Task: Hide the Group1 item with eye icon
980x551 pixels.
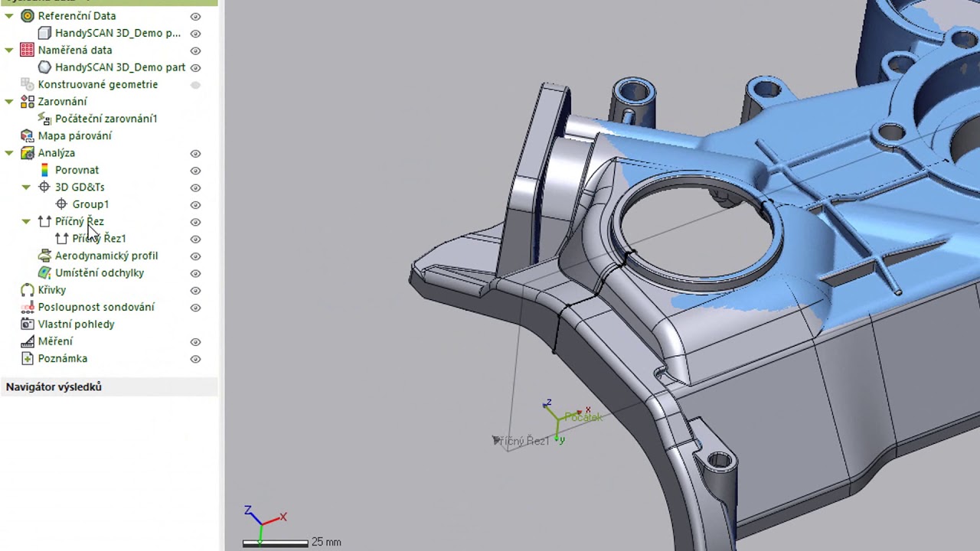Action: pos(195,204)
